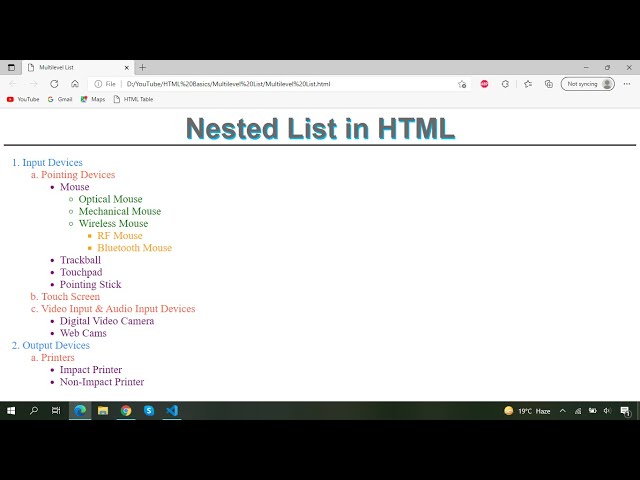Click the 'Pointing Stick' list item
Screen dimensions: 640x480
tap(90, 284)
